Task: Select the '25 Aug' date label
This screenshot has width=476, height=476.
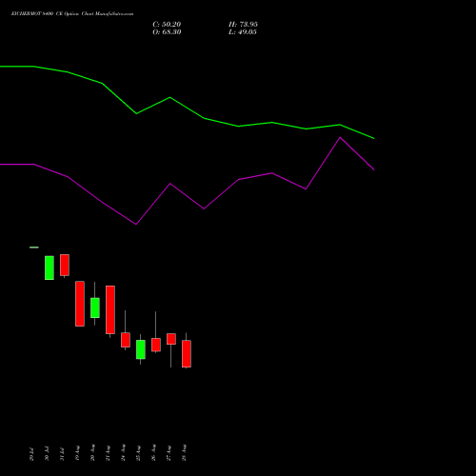Action: [x=138, y=453]
